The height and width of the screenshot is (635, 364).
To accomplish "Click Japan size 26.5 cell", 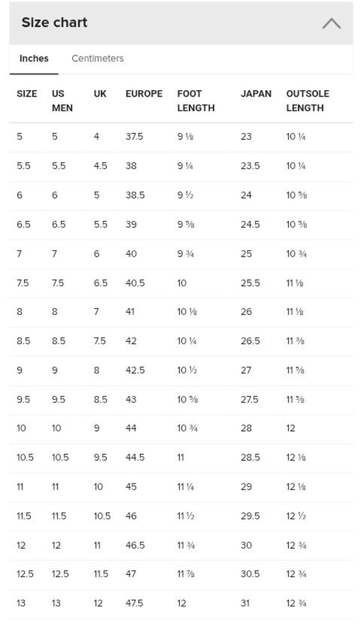I will tap(250, 341).
